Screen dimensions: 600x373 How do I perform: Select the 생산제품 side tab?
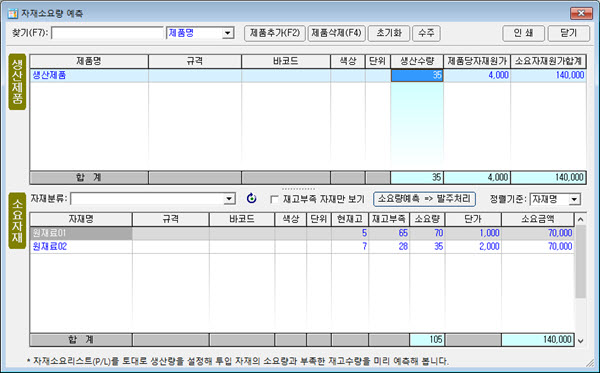(x=17, y=82)
